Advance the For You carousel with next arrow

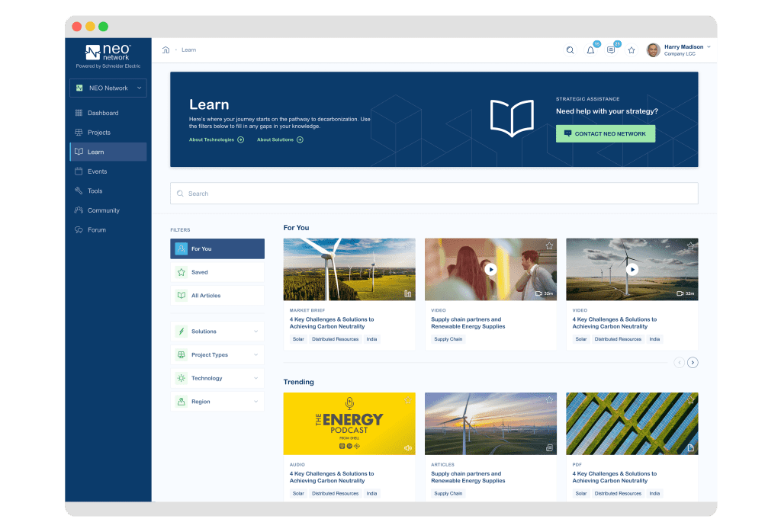[693, 363]
